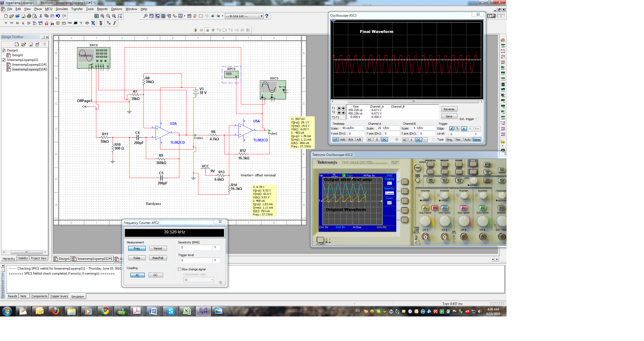Enable Slow change signal checkbox
The image size is (644, 341).
(180, 269)
